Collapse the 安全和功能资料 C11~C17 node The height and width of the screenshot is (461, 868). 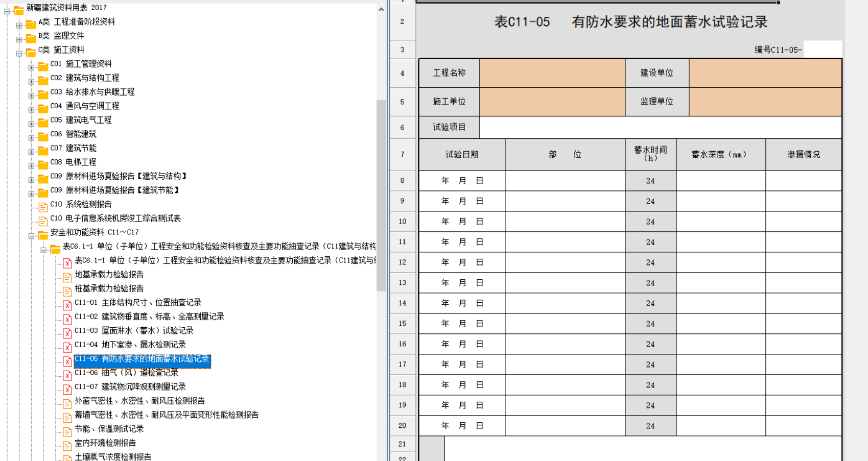pos(31,236)
